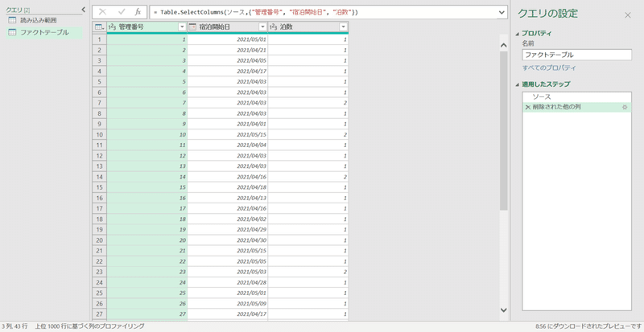Select row number 1 header
Image resolution: width=644 pixels, height=332 pixels.
click(99, 39)
